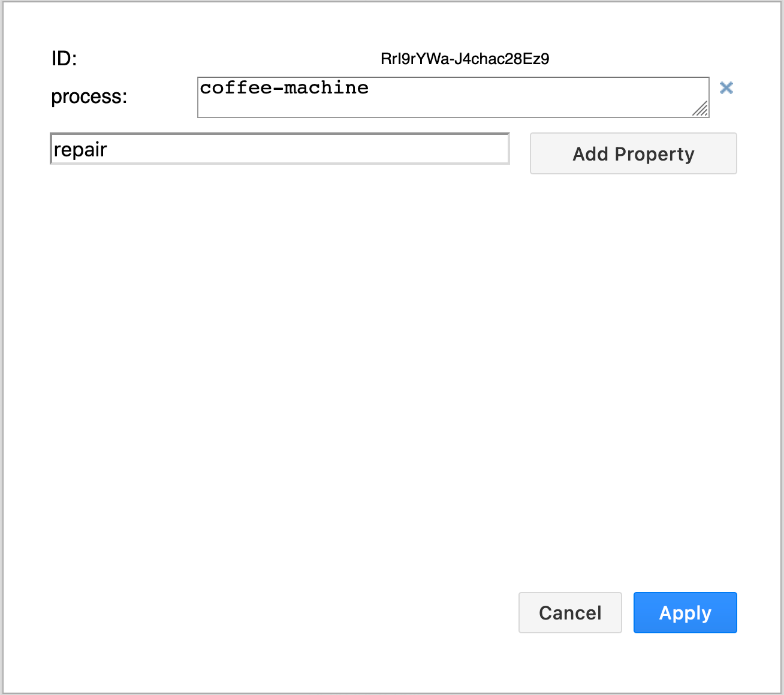Cancel the property editing dialog

pyautogui.click(x=570, y=612)
